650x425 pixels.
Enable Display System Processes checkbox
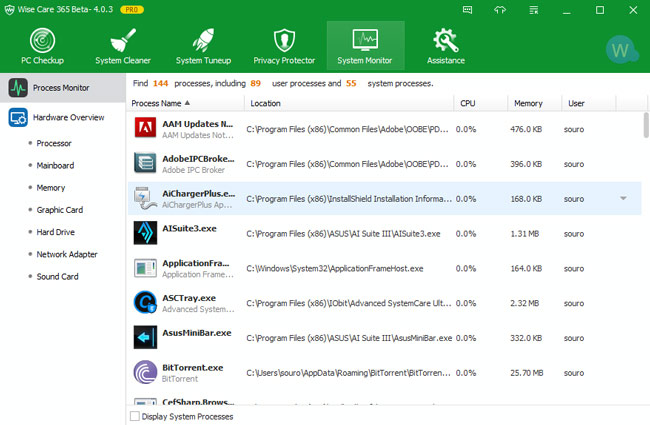coord(135,416)
